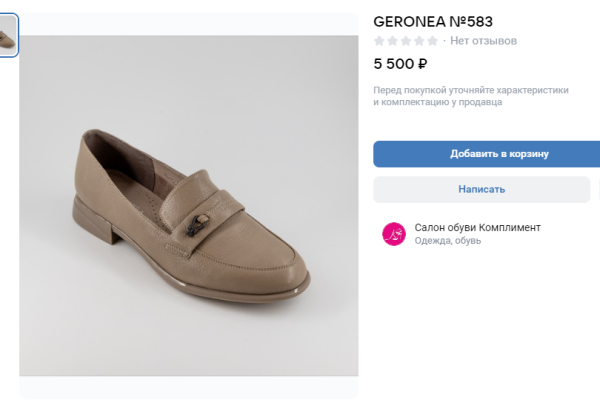
Task: Click the third rating star
Action: tap(406, 41)
